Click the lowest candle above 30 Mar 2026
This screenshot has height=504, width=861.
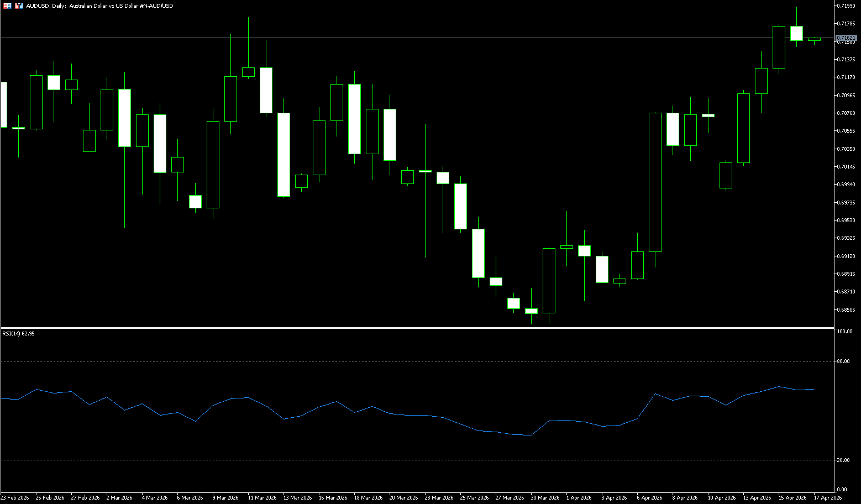click(x=531, y=311)
